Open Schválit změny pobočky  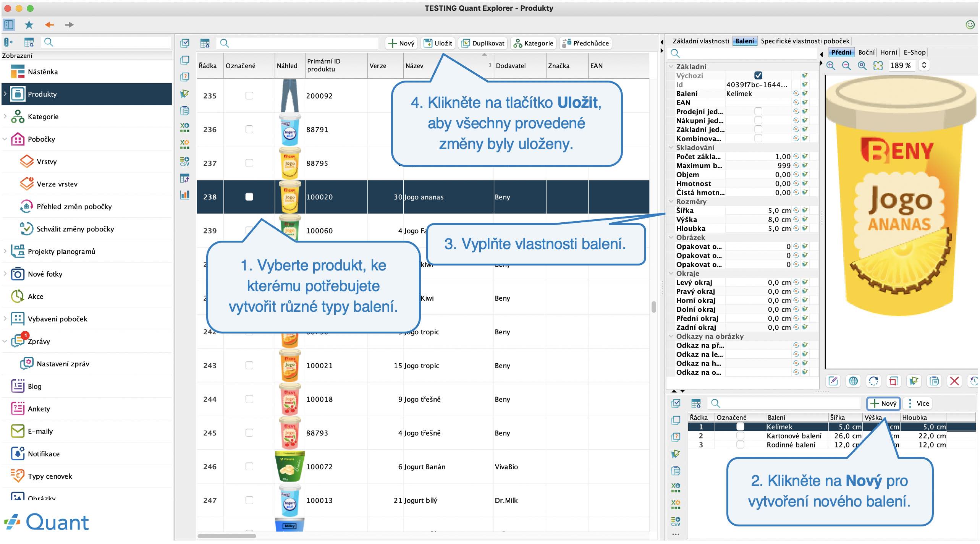pyautogui.click(x=75, y=229)
